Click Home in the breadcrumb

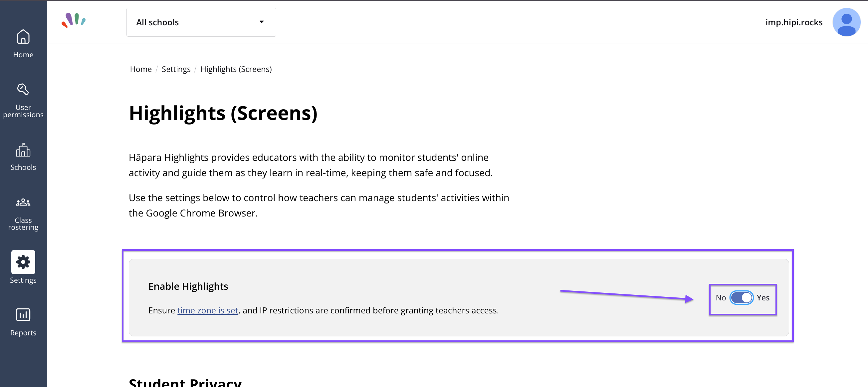(x=140, y=69)
